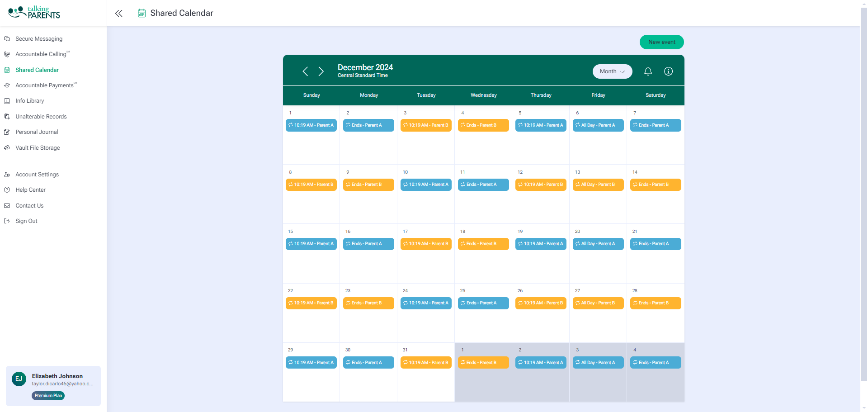Open December 1 10:19 AM Parent A event
The image size is (868, 412).
[311, 125]
